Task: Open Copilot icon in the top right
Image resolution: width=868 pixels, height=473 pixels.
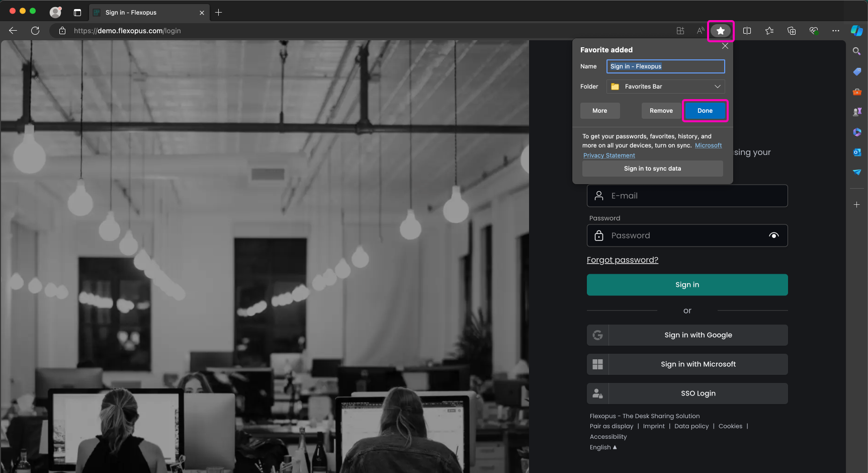Action: pos(856,31)
